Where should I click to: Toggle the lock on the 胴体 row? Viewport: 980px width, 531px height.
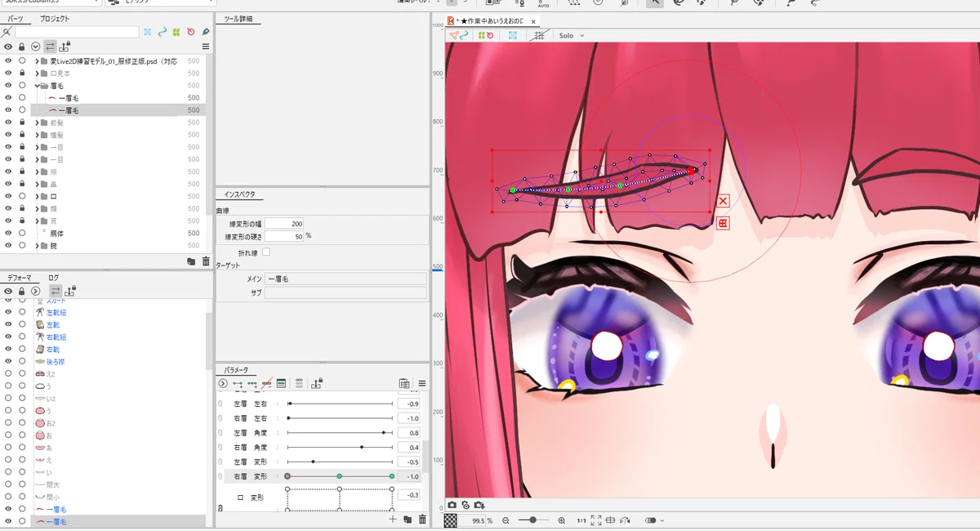22,233
